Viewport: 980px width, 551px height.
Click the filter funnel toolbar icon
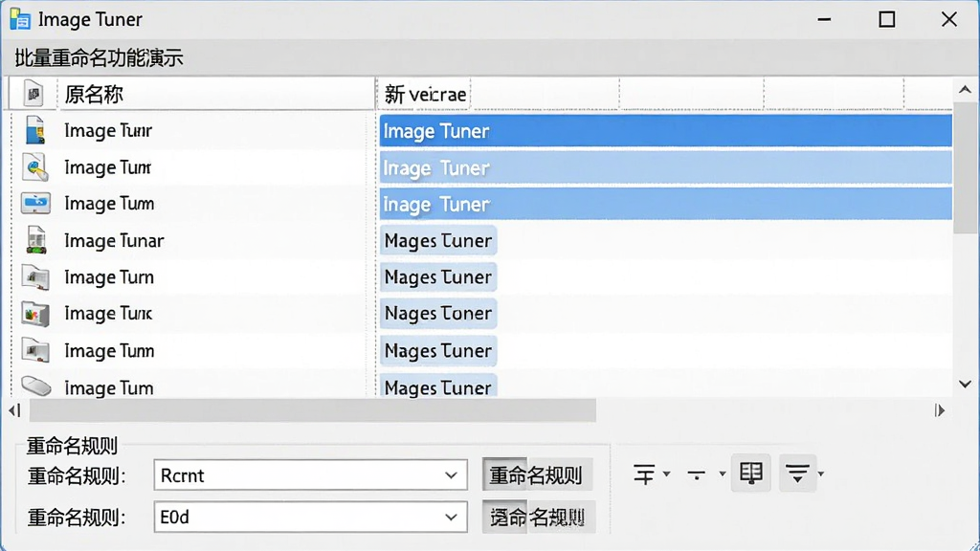(x=797, y=474)
